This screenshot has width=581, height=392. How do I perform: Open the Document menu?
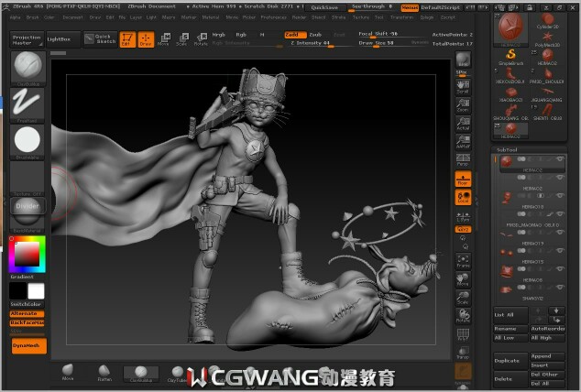[72, 17]
